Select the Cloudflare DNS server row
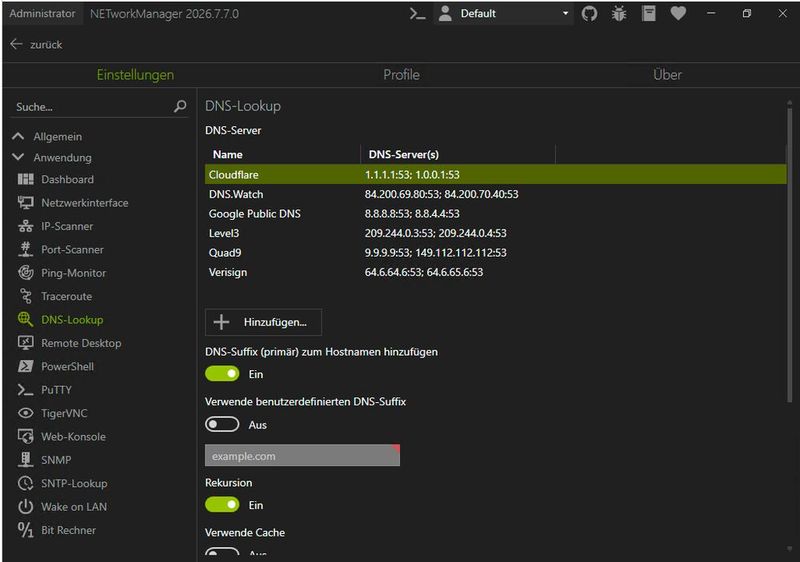The image size is (800, 562). 495,174
